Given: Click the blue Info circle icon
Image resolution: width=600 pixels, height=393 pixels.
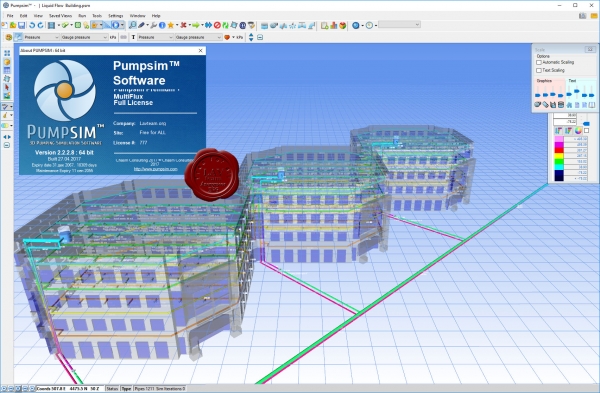Looking at the screenshot, I should 162,25.
